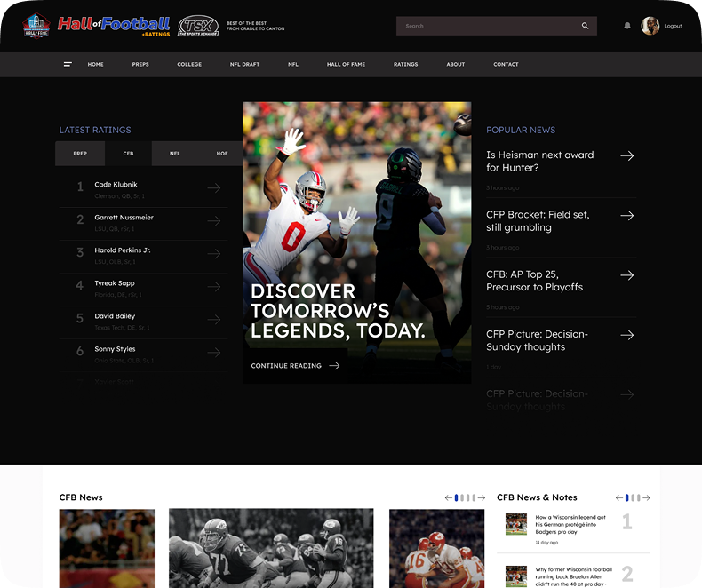Select the HOF ratings tab
The width and height of the screenshot is (702, 588).
point(222,154)
